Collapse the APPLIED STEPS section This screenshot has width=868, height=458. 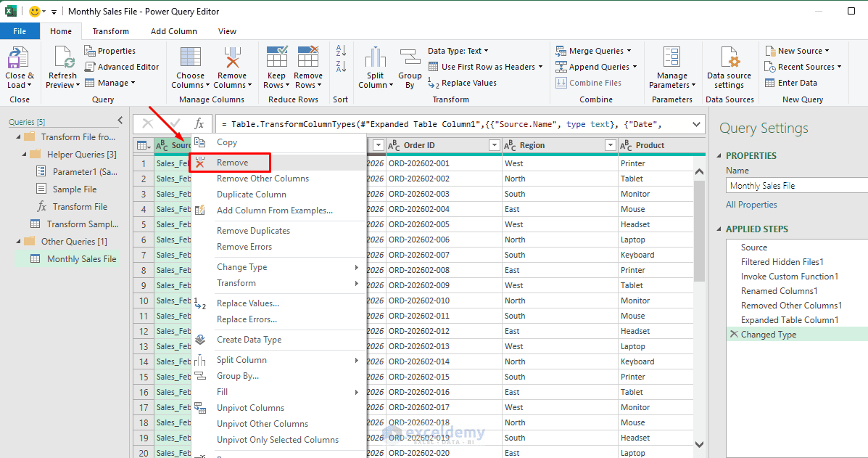[x=719, y=229]
